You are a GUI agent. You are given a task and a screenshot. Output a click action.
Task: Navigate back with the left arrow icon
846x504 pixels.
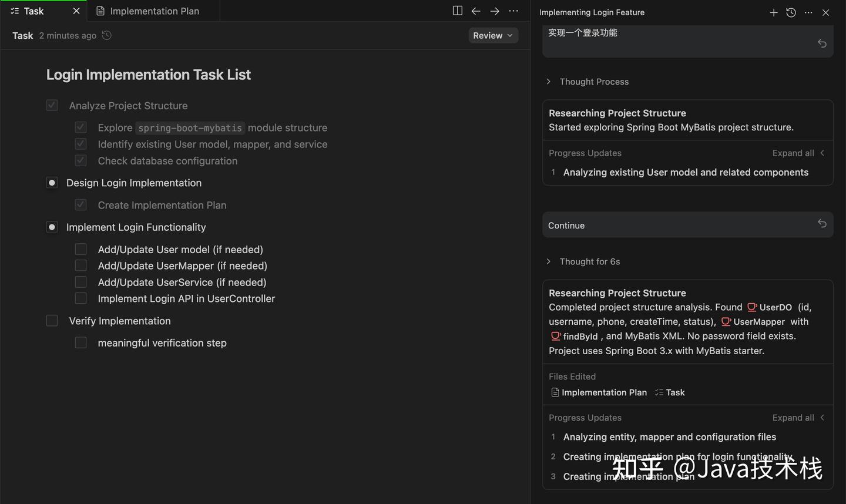pos(476,11)
